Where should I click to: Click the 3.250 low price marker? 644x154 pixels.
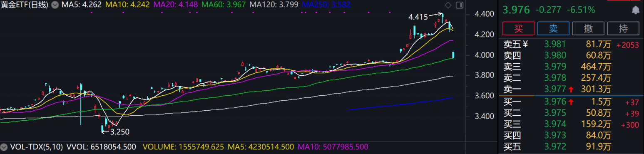click(119, 132)
